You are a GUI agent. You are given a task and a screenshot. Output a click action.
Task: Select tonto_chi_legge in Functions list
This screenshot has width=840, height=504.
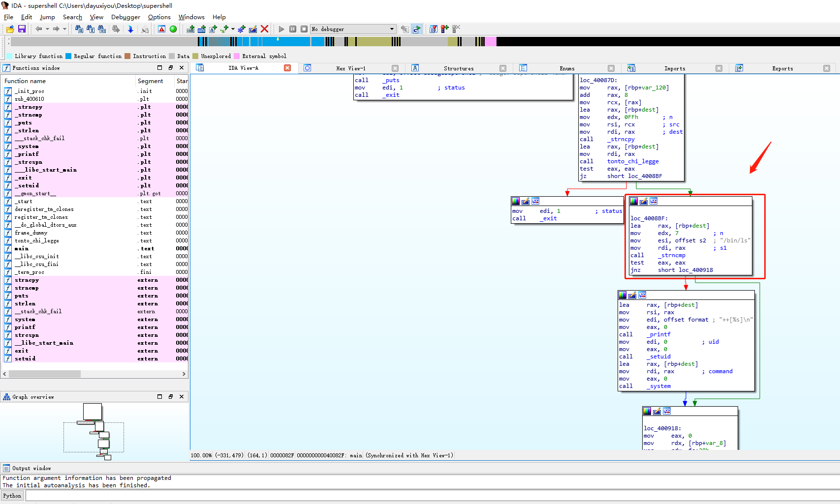click(x=96, y=240)
